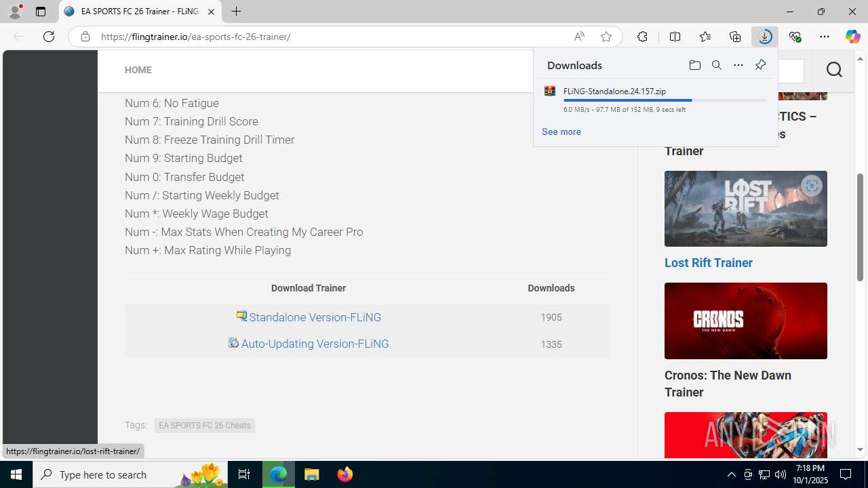The height and width of the screenshot is (488, 868).
Task: Launch Firefox from the taskbar
Action: click(344, 474)
